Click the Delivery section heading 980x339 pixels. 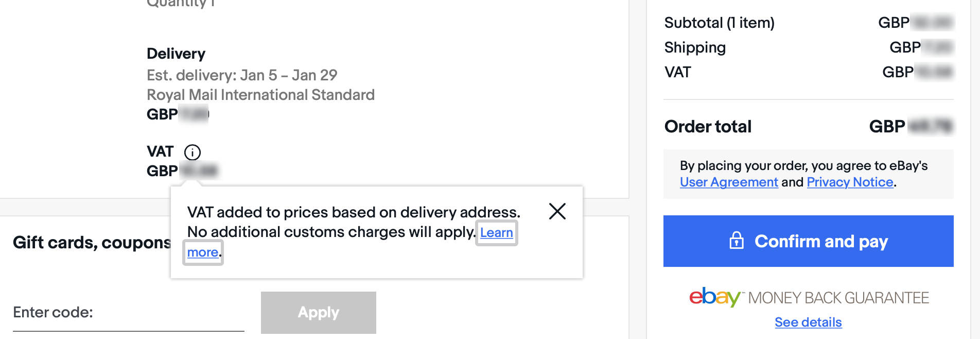pos(176,54)
